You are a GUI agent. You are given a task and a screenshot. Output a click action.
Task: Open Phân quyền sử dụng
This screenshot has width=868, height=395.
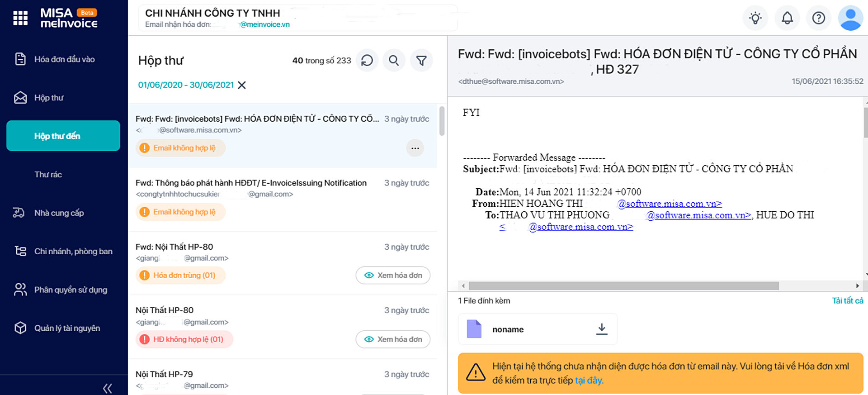71,290
